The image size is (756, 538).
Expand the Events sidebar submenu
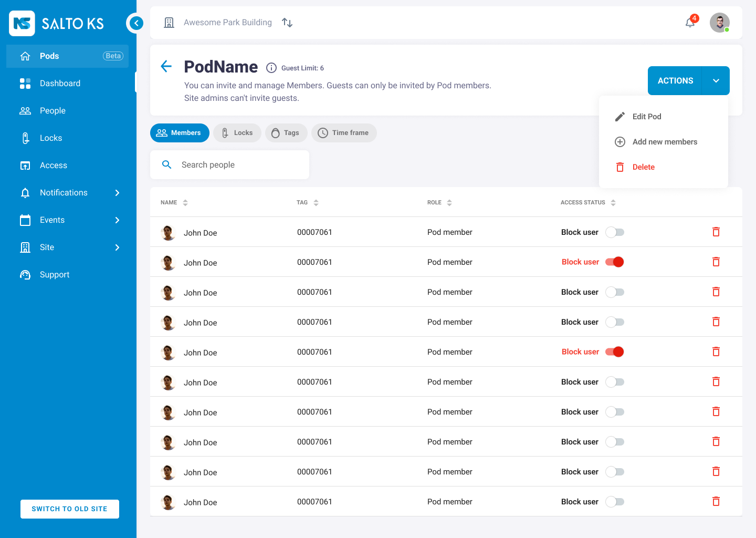tap(117, 220)
